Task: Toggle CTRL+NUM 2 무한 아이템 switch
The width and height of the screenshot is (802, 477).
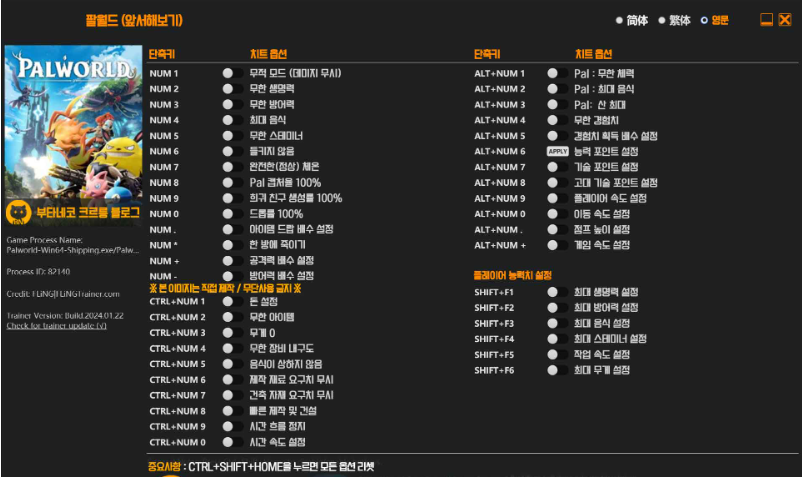Action: (233, 317)
